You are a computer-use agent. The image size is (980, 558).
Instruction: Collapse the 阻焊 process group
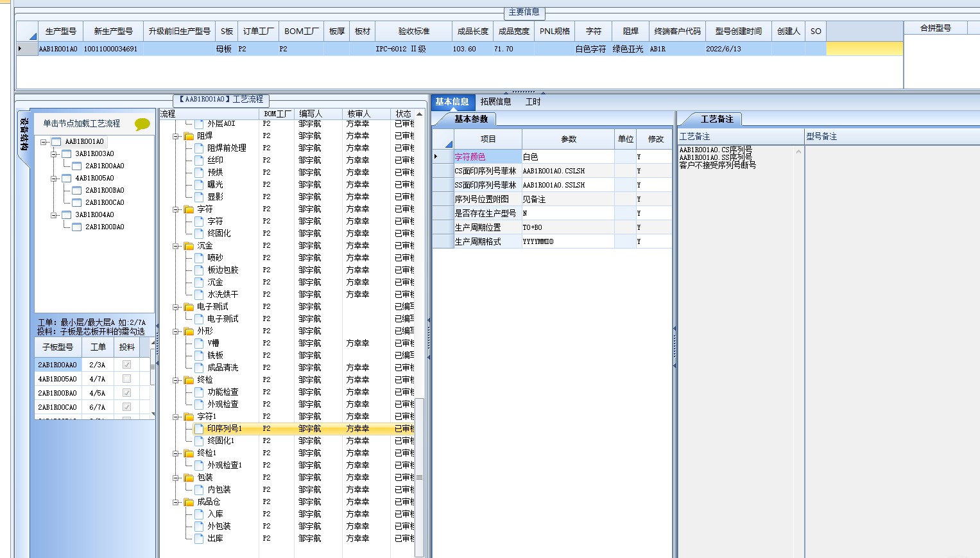[176, 136]
